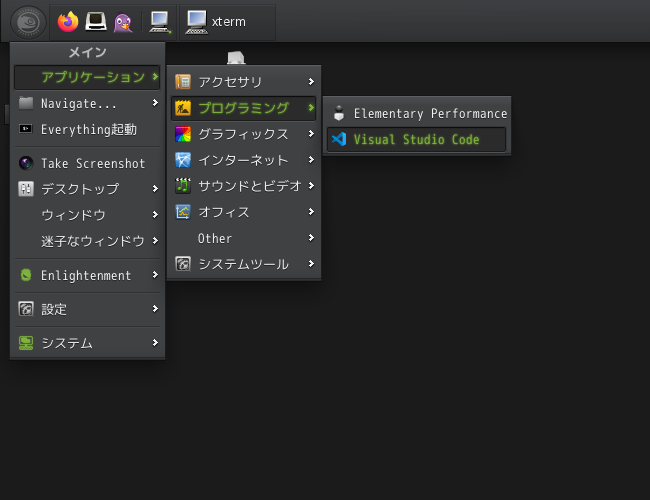Image resolution: width=650 pixels, height=500 pixels.
Task: Click the Take Screenshot camera icon
Action: click(26, 163)
